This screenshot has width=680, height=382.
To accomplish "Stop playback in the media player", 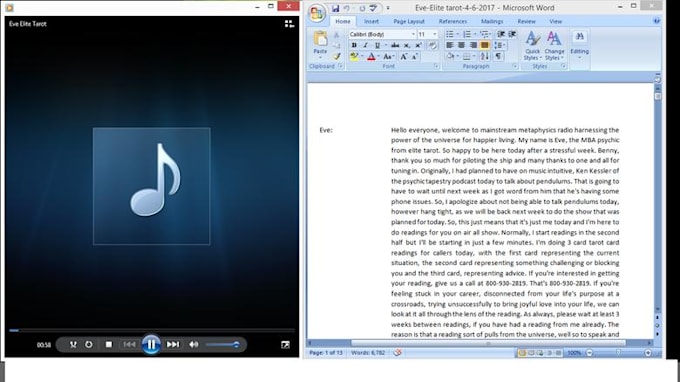I will pyautogui.click(x=109, y=345).
